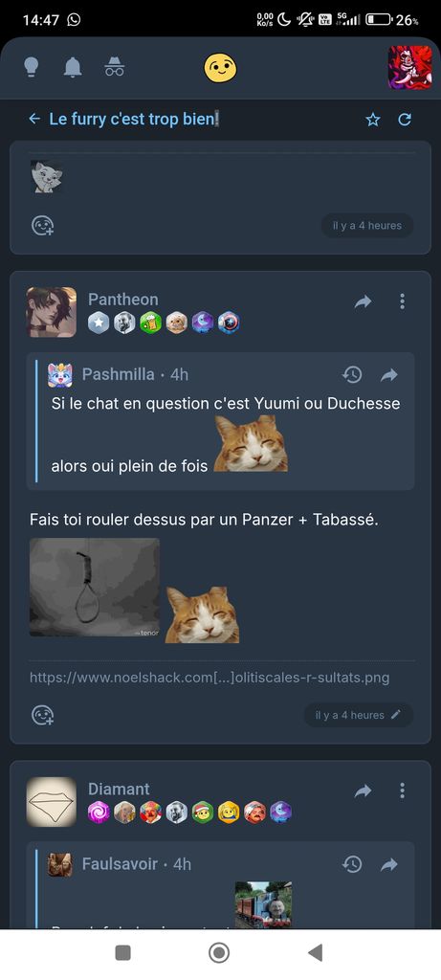Open Diamant's post options menu

pos(403,791)
